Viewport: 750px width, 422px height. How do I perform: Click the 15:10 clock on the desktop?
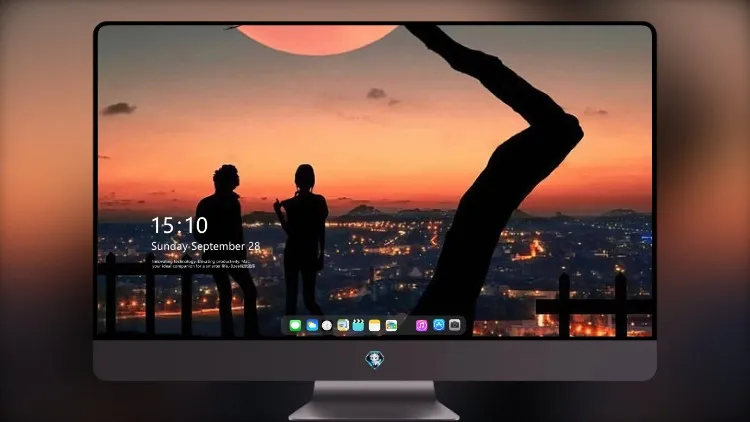coord(179,225)
